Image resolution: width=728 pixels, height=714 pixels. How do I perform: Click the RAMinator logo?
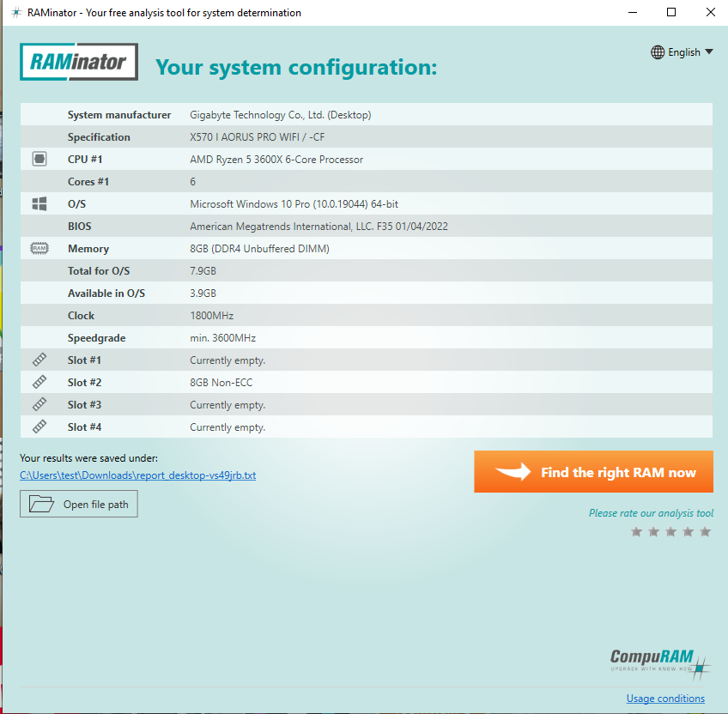click(x=79, y=62)
